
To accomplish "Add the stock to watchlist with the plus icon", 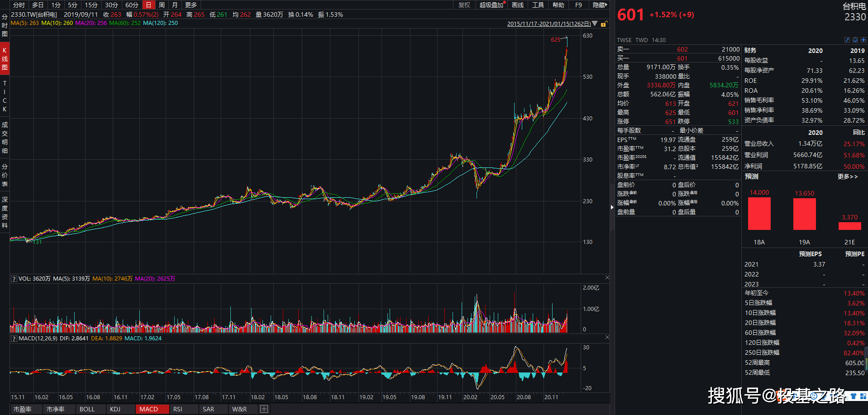I will click(x=863, y=40).
